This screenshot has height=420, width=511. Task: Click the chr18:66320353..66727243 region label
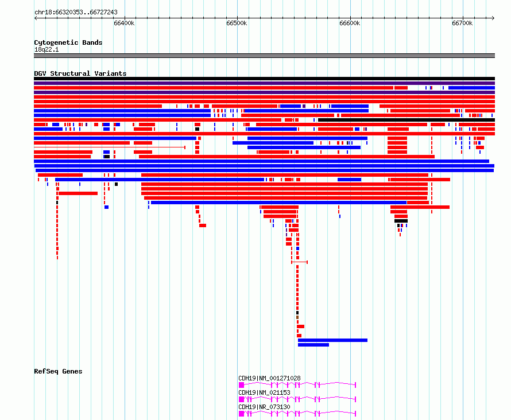click(76, 12)
